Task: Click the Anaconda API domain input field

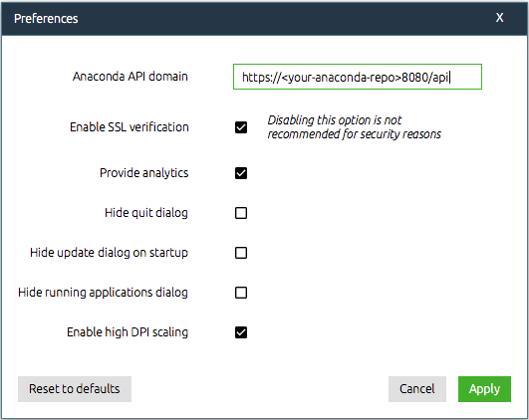Action: click(358, 77)
